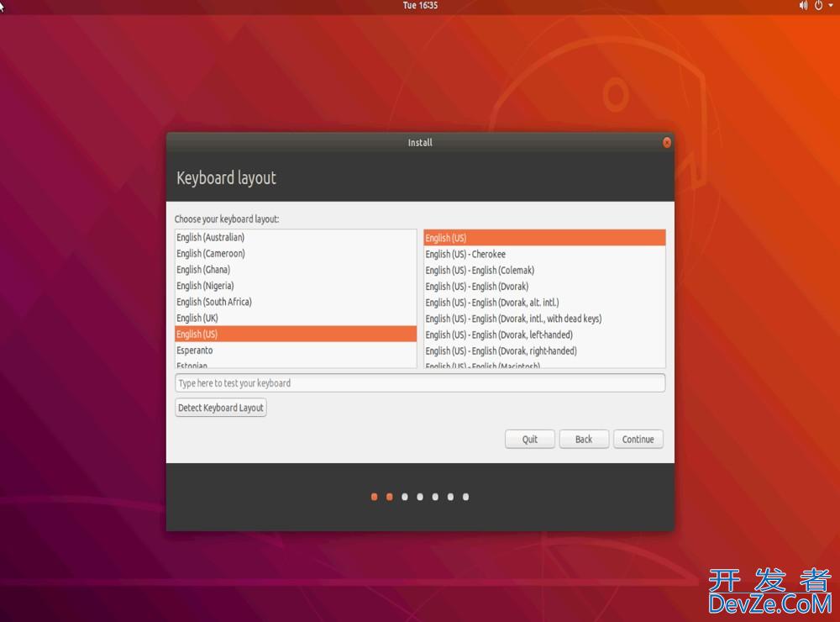Choose the Dvorak, alt. intl. variant
Screen dimensions: 840x622
tap(544, 302)
